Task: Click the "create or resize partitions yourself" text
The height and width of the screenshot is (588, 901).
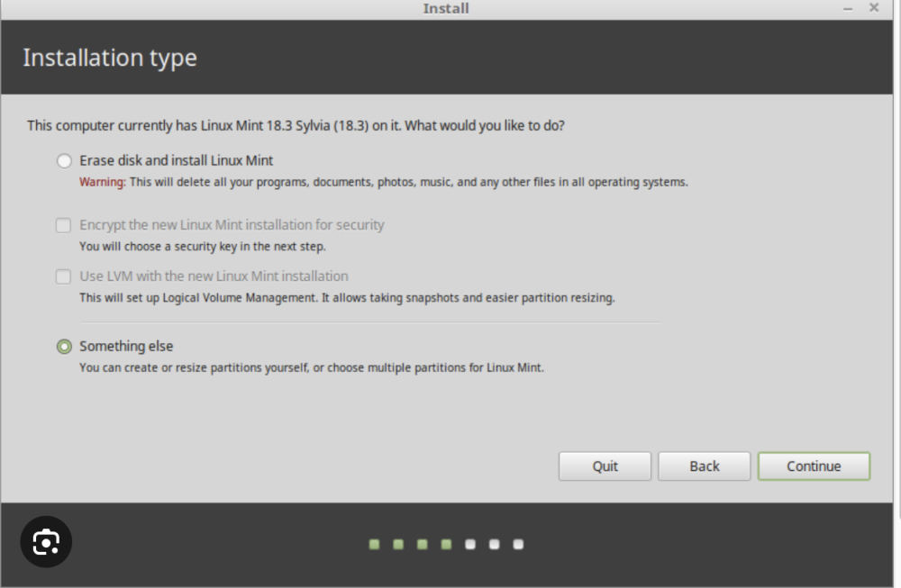Action: (312, 367)
